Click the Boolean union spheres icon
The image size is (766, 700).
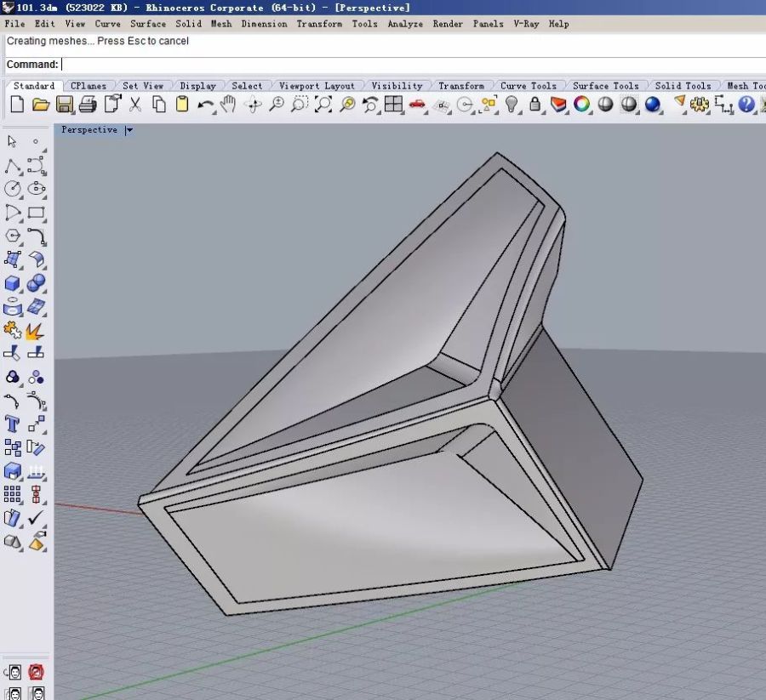coord(36,283)
